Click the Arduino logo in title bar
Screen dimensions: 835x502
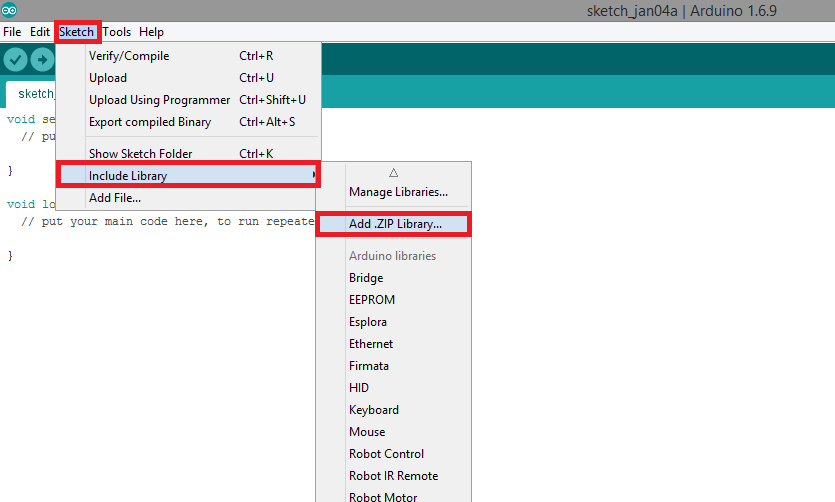[9, 10]
